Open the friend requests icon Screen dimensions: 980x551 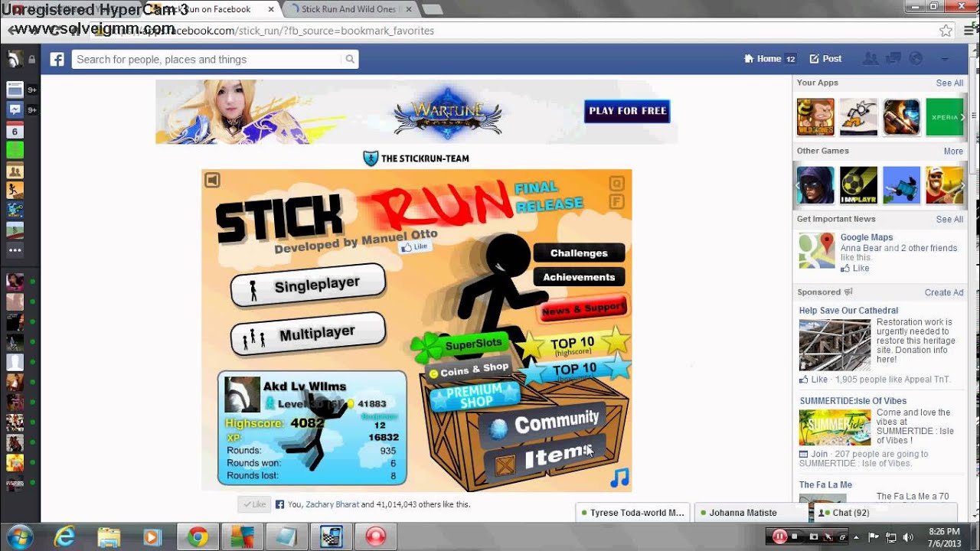pyautogui.click(x=871, y=59)
